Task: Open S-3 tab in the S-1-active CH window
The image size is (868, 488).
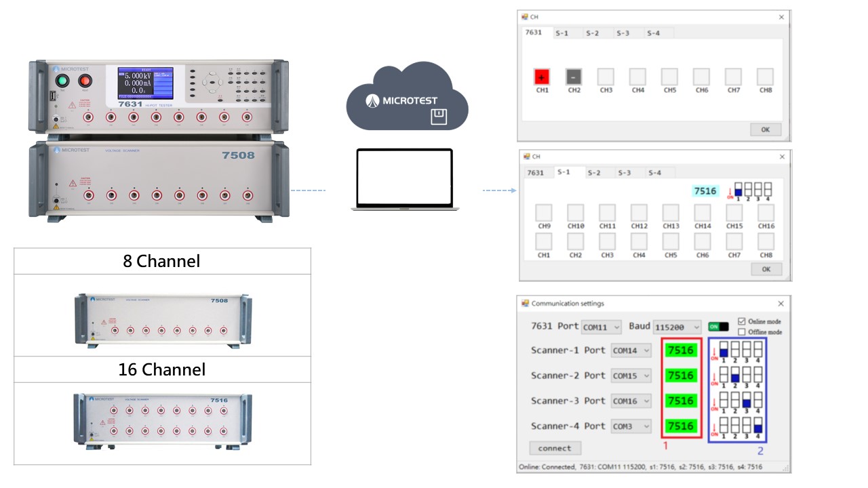Action: pyautogui.click(x=624, y=173)
